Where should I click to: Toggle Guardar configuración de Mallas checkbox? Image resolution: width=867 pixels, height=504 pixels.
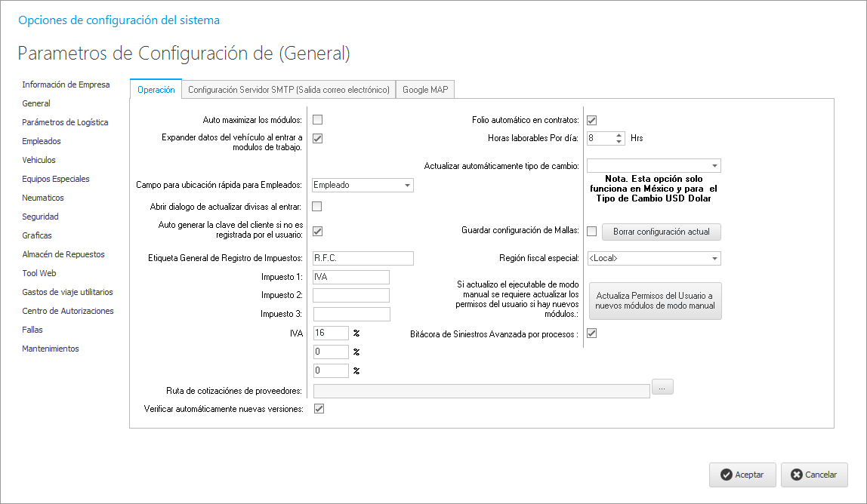592,232
